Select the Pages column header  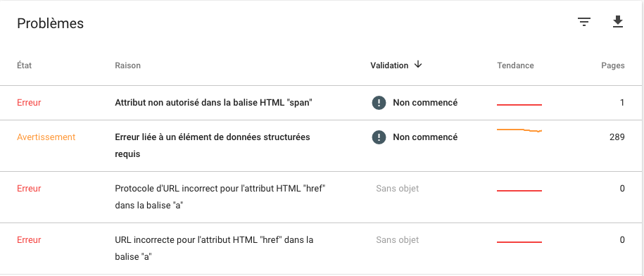613,65
